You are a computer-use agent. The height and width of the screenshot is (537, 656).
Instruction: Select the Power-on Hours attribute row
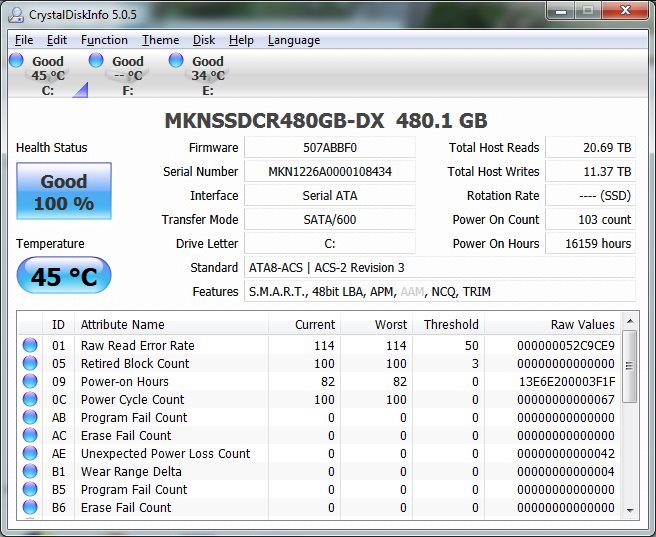(x=319, y=381)
